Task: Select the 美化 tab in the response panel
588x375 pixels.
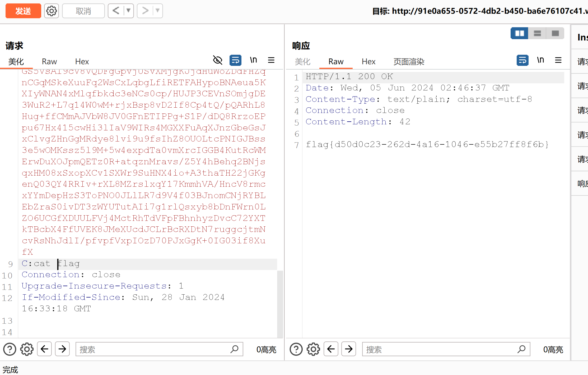Action: [x=303, y=62]
